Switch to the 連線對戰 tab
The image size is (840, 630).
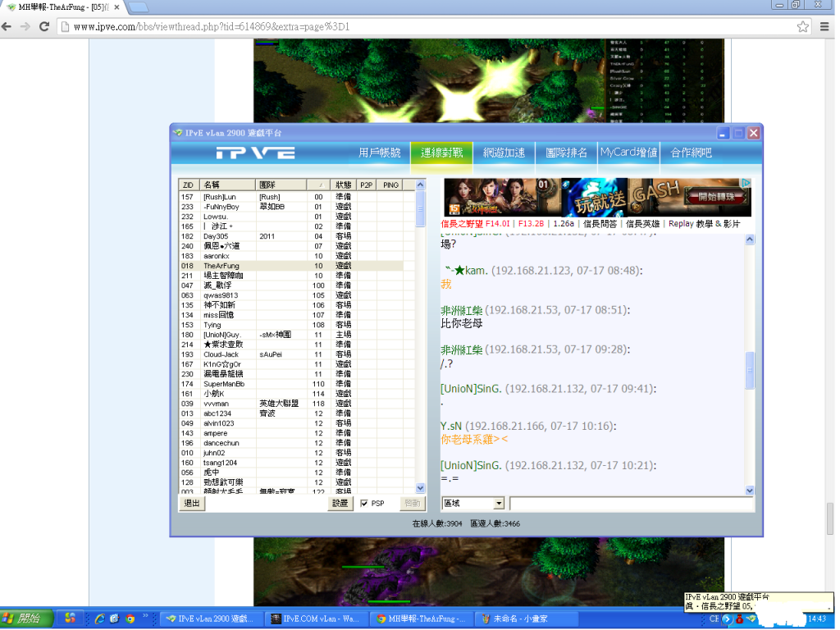pyautogui.click(x=441, y=153)
